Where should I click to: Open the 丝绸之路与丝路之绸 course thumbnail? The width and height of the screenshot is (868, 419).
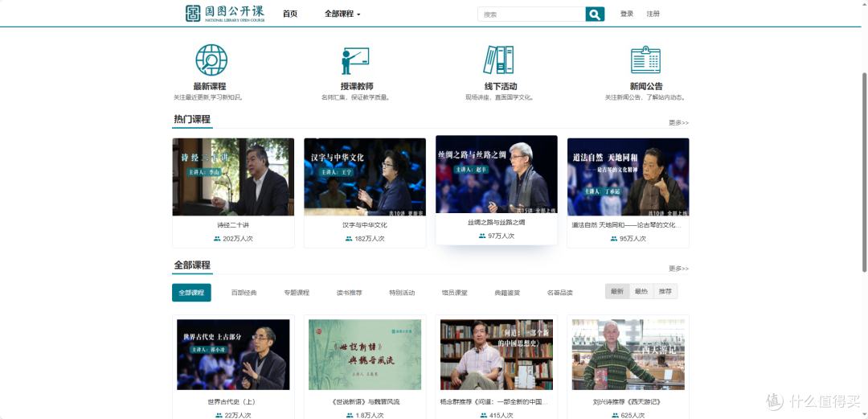pyautogui.click(x=497, y=174)
